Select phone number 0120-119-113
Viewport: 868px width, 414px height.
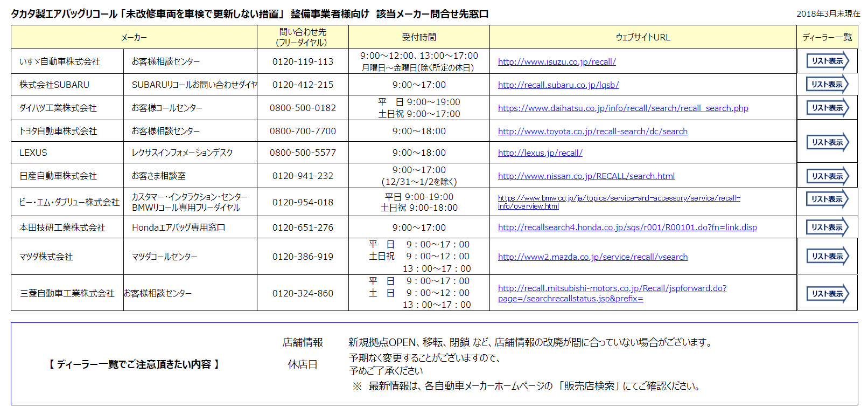click(303, 61)
